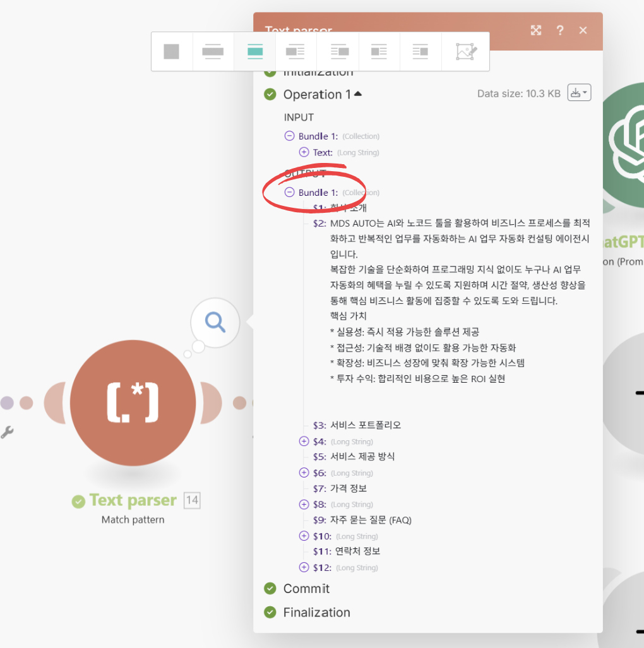Click the 확장성 bullet line
This screenshot has height=648, width=644.
coord(427,363)
